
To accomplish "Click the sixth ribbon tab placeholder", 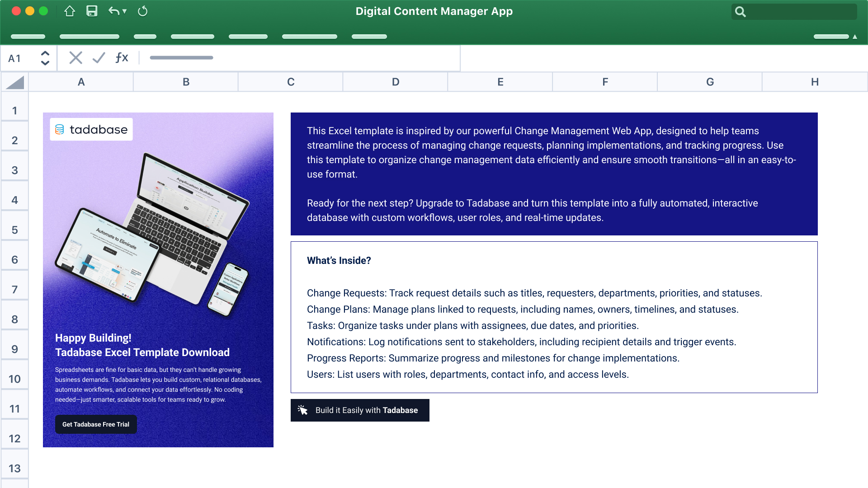I will point(310,37).
